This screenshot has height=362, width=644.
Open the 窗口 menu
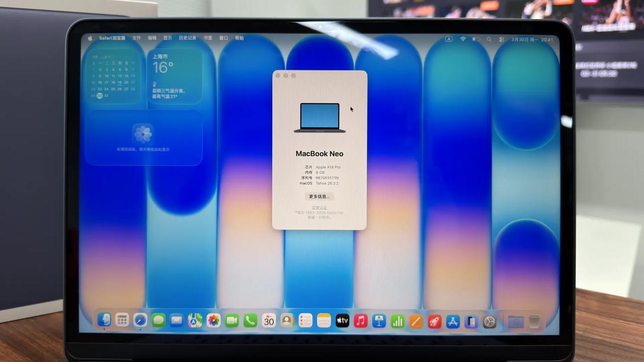pos(224,38)
